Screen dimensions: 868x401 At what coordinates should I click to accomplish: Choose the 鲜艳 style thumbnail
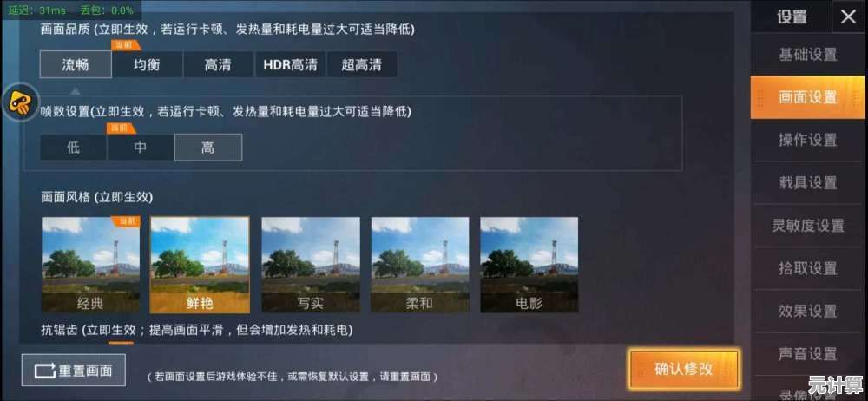tap(200, 265)
